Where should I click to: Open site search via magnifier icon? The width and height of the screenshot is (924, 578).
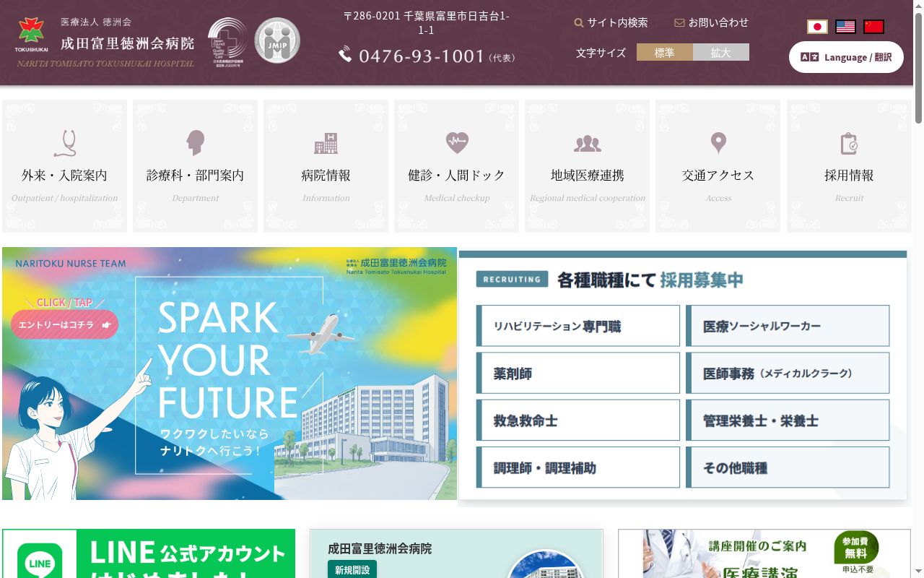(x=579, y=22)
